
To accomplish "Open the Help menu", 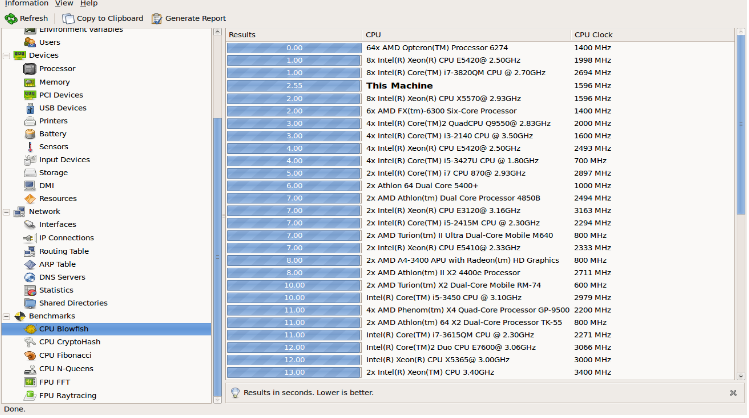I will click(x=89, y=4).
